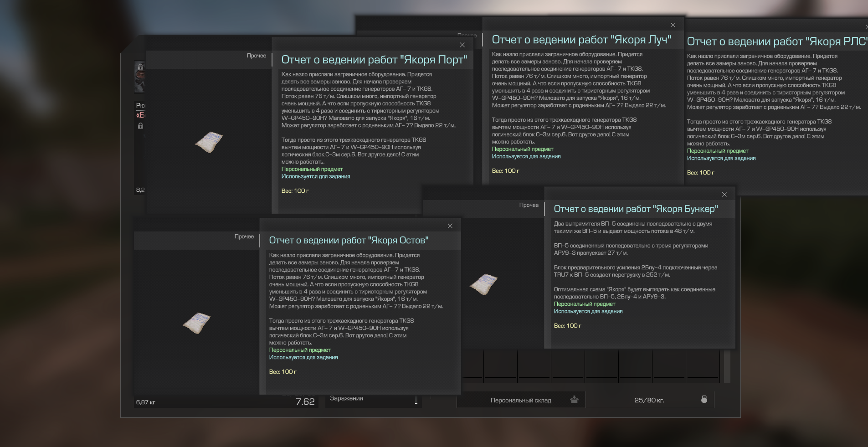Click the 25/80 кг. weight readout
This screenshot has width=868, height=447.
(x=649, y=400)
